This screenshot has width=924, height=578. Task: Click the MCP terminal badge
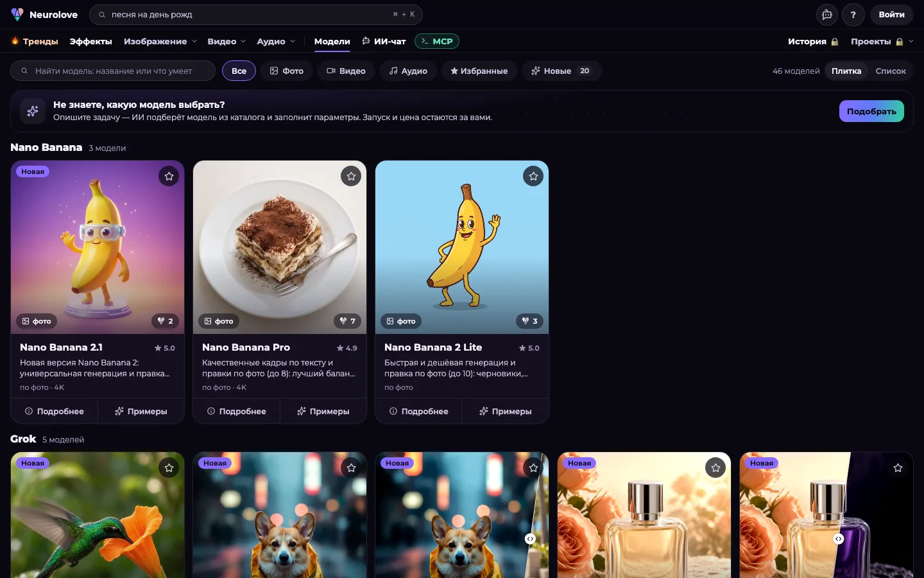(437, 41)
